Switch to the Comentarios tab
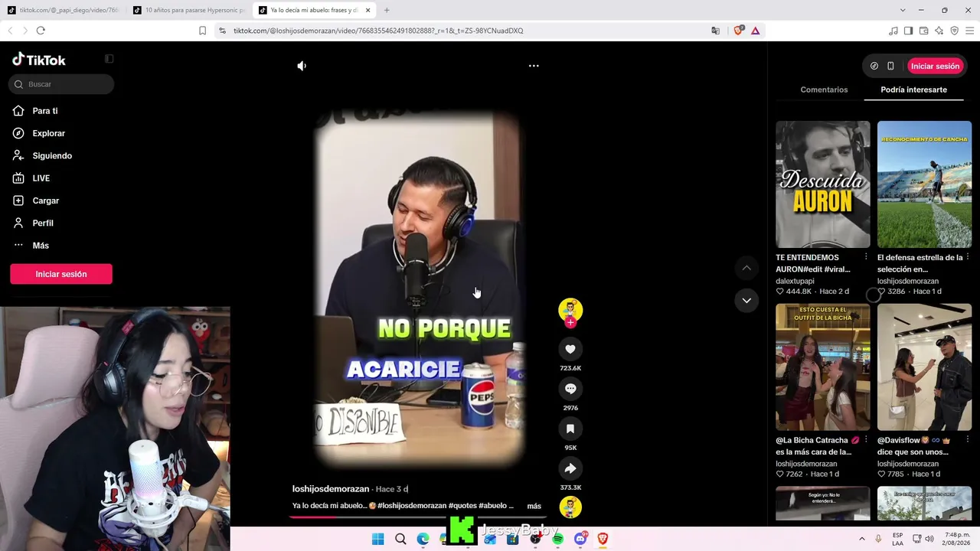The width and height of the screenshot is (980, 551). pyautogui.click(x=824, y=90)
